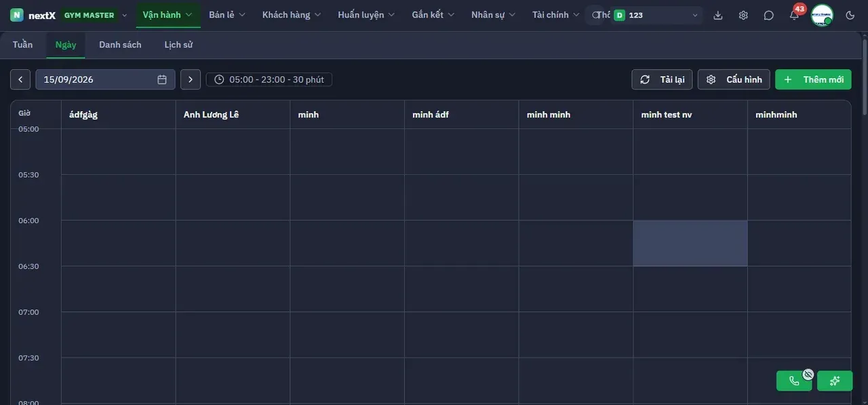Open the user profile avatar
This screenshot has height=405, width=868.
(x=822, y=15)
